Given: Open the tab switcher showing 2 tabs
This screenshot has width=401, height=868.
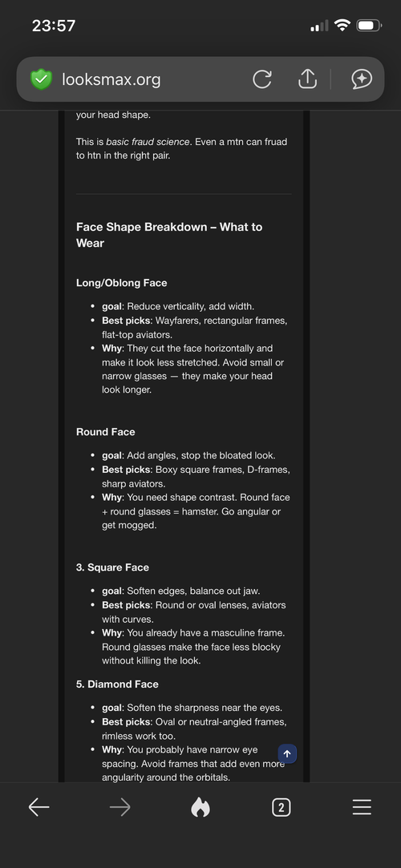Looking at the screenshot, I should coord(282,808).
